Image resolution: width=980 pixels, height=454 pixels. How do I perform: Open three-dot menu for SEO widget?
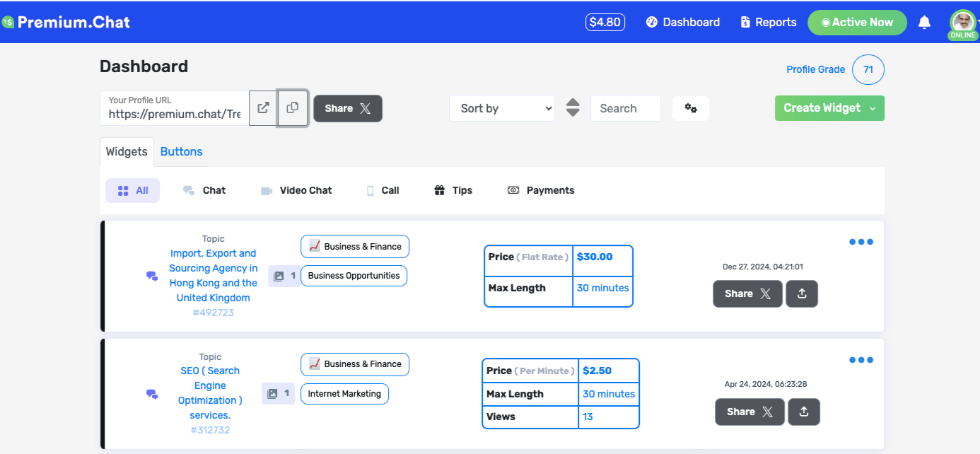(x=861, y=360)
